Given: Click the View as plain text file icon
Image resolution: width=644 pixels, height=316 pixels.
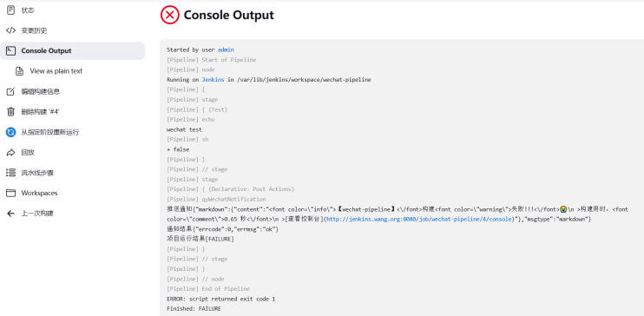Looking at the screenshot, I should (19, 71).
